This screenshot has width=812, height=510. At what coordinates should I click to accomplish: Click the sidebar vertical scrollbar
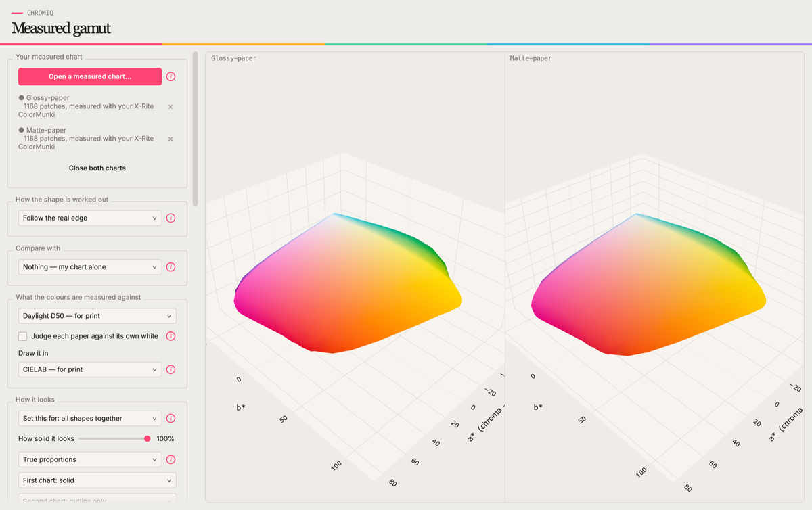coord(196,129)
